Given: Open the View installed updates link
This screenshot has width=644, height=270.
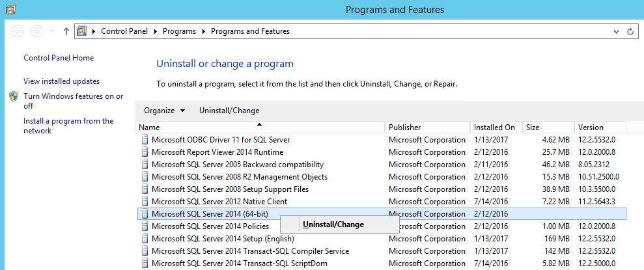Looking at the screenshot, I should [x=61, y=81].
